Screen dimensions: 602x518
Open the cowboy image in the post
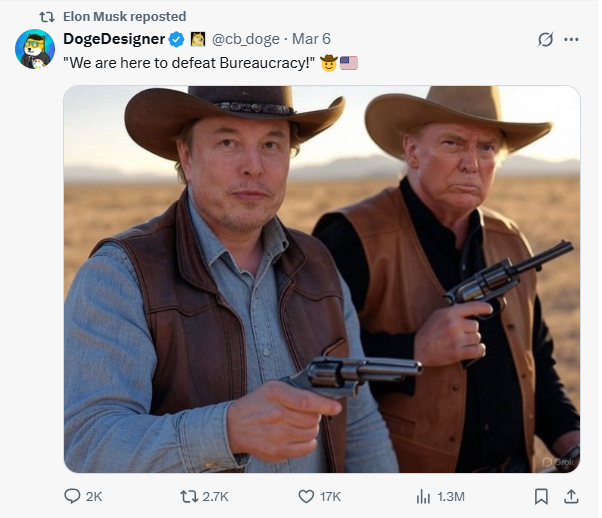coord(322,279)
